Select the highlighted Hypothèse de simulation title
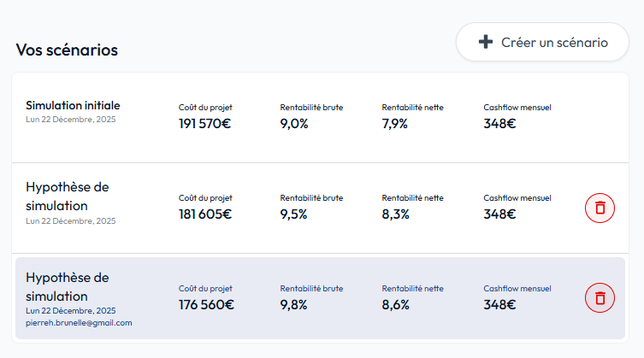Viewport: 644px width, 358px height. 68,286
